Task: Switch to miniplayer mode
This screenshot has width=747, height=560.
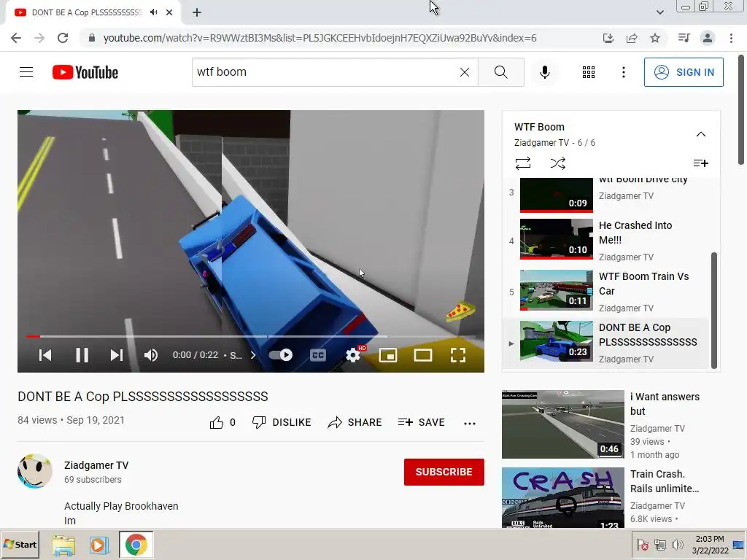Action: (388, 355)
